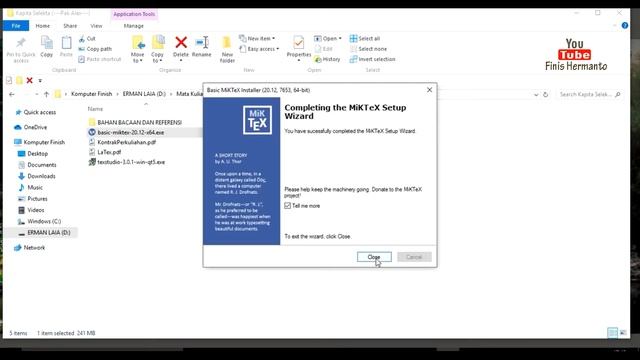Open the address bar history dropdown
640x360 pixels.
(536, 94)
